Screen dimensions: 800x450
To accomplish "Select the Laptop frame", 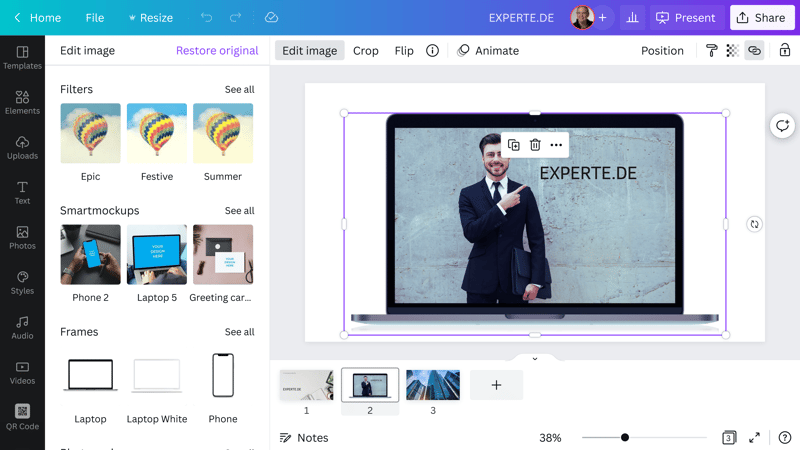I will tap(90, 376).
